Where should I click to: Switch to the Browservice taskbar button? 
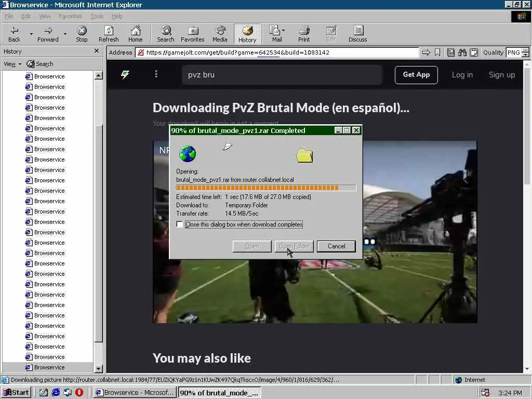(x=135, y=393)
